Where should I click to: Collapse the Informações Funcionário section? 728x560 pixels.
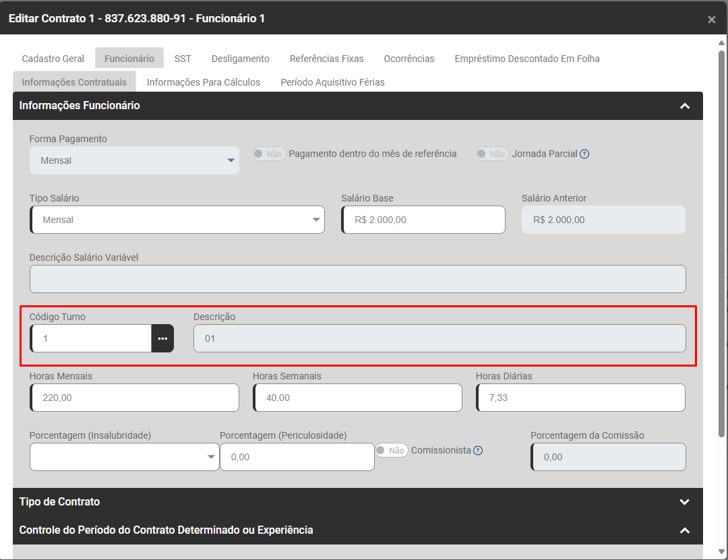tap(684, 106)
